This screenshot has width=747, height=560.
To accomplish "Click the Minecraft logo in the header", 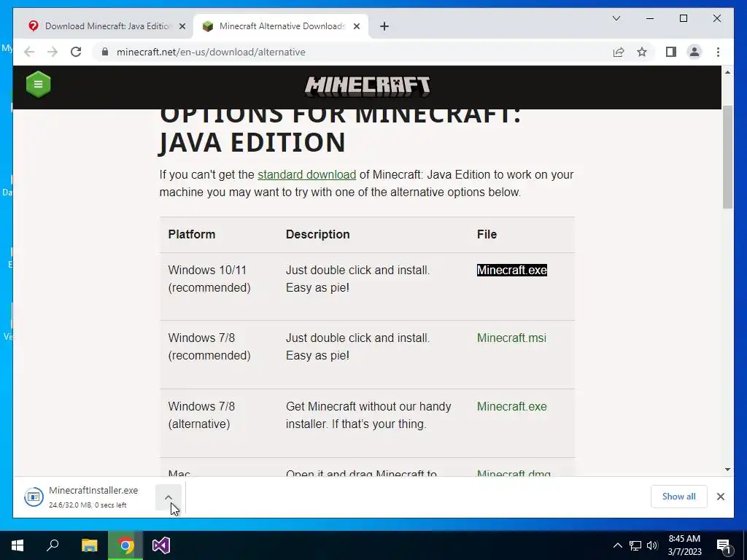I will pos(368,86).
